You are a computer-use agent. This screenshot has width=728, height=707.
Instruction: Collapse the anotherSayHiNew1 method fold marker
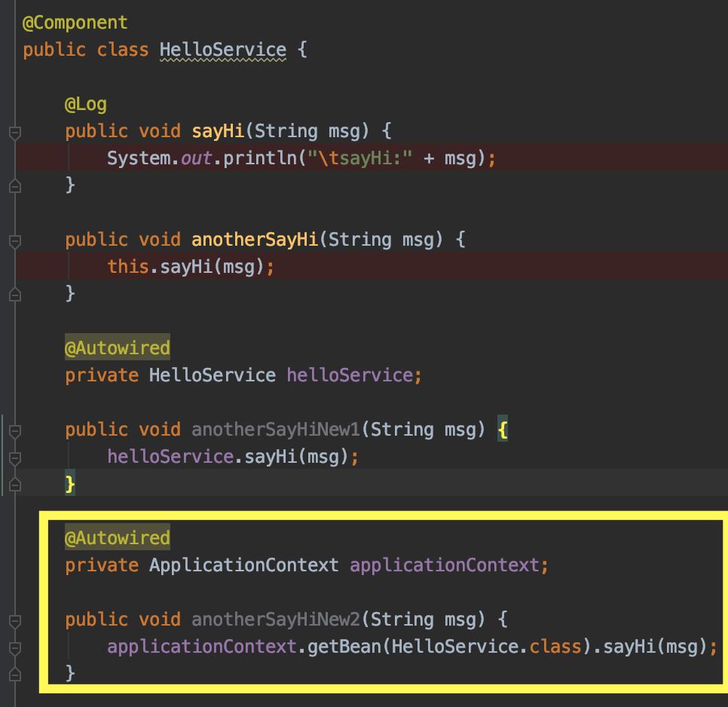click(x=15, y=431)
